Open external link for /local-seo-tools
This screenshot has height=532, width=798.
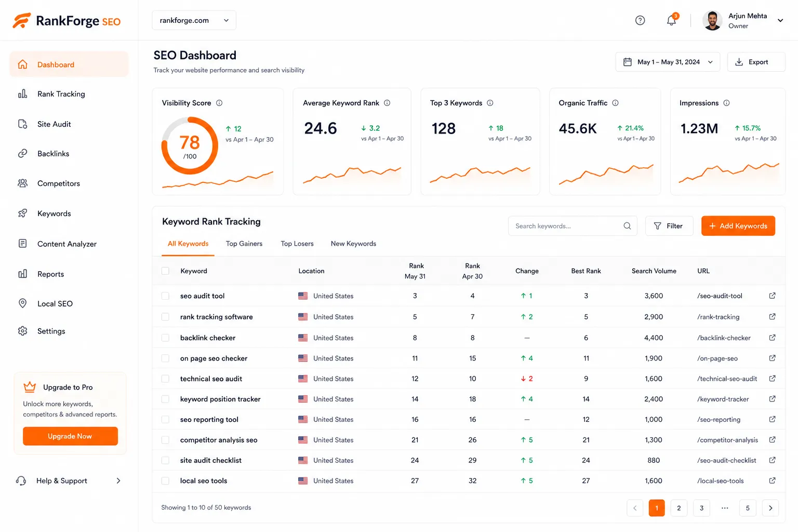point(772,481)
